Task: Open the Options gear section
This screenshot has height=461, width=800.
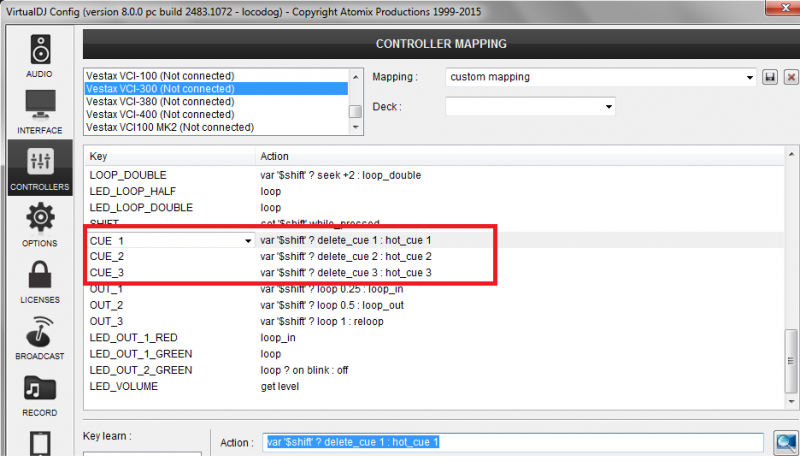Action: coord(40,224)
